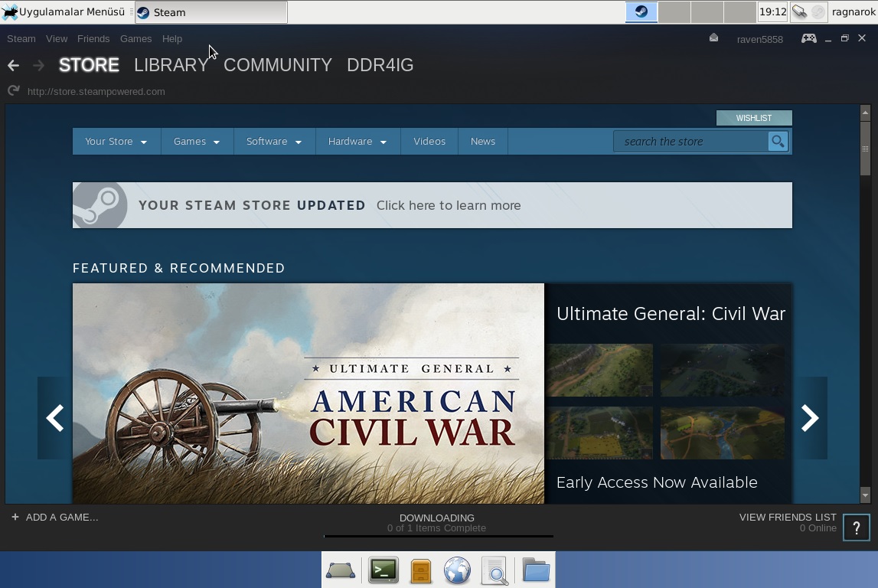Open DOWNLOADING status details
Image resolution: width=878 pixels, height=588 pixels.
tap(437, 518)
